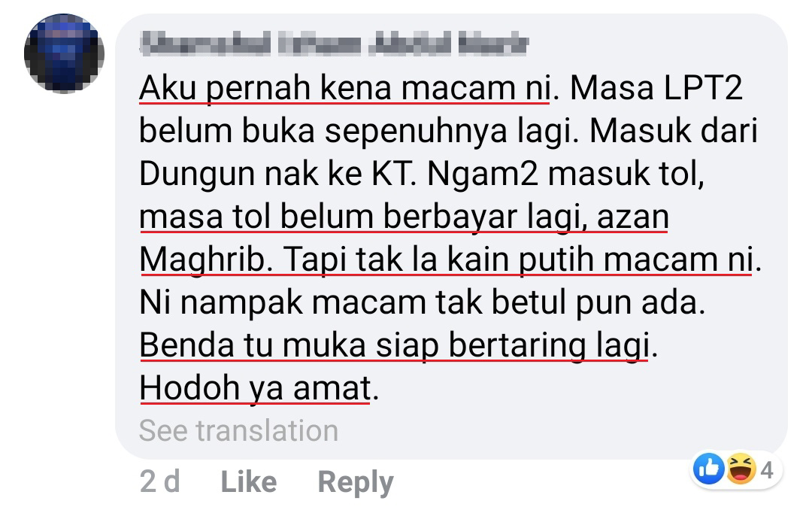Click the word 'Dungun' in the comment

click(x=197, y=175)
